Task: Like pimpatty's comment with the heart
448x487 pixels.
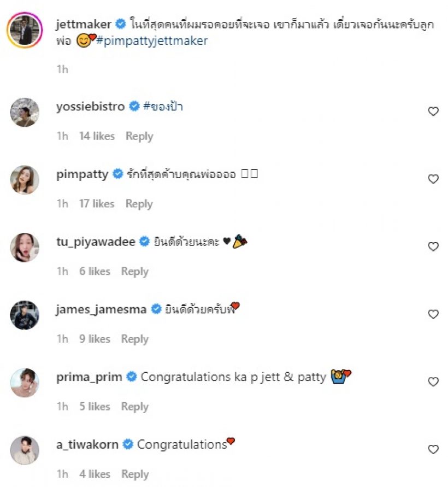Action: (433, 179)
